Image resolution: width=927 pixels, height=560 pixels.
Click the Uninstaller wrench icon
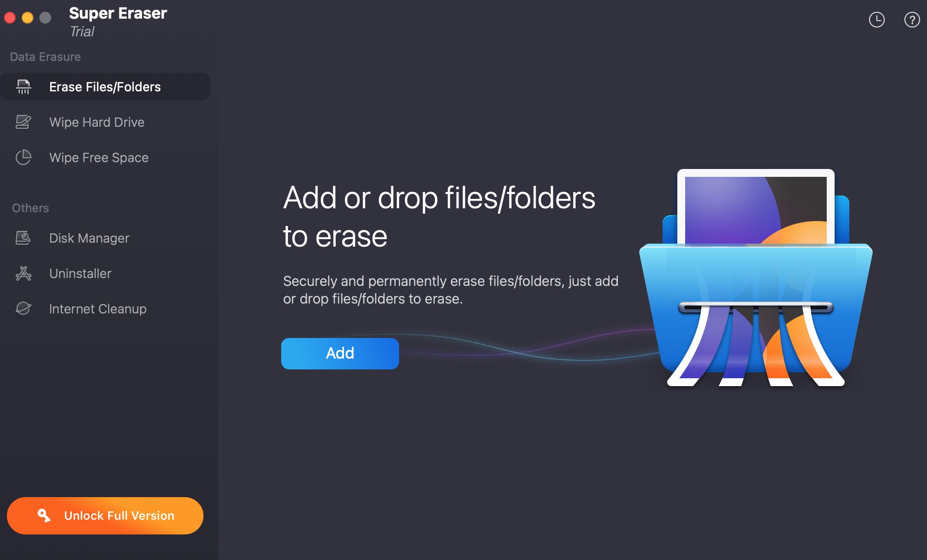click(x=23, y=273)
